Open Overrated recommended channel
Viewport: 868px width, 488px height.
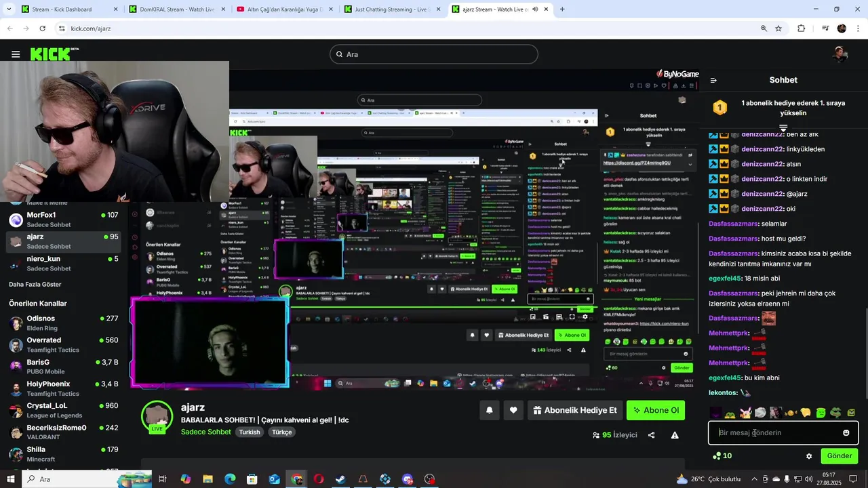click(x=64, y=345)
